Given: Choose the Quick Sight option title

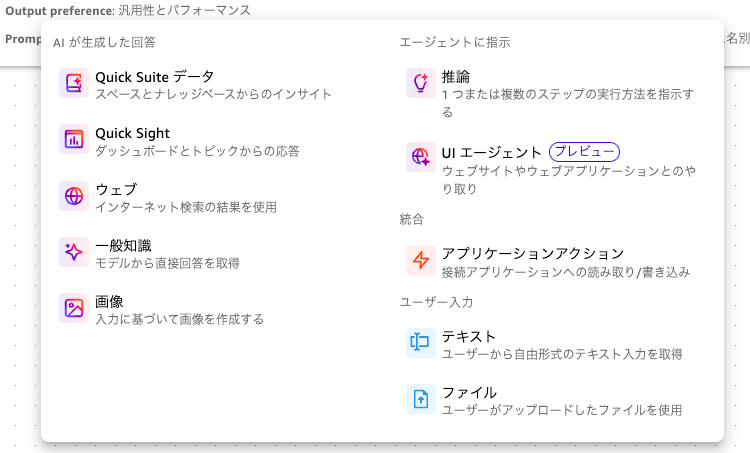Looking at the screenshot, I should click(132, 133).
